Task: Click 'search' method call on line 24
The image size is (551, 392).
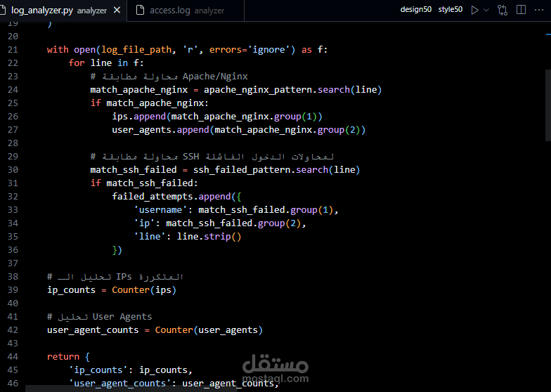Action: pyautogui.click(x=334, y=90)
